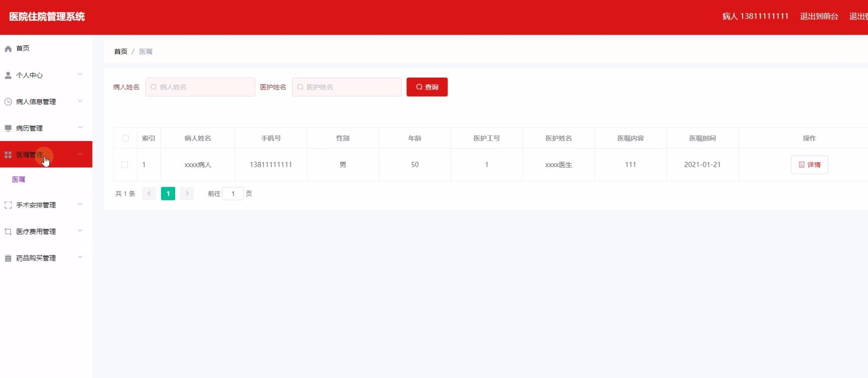Click the 索引 column header
The width and height of the screenshot is (868, 378).
pos(149,138)
